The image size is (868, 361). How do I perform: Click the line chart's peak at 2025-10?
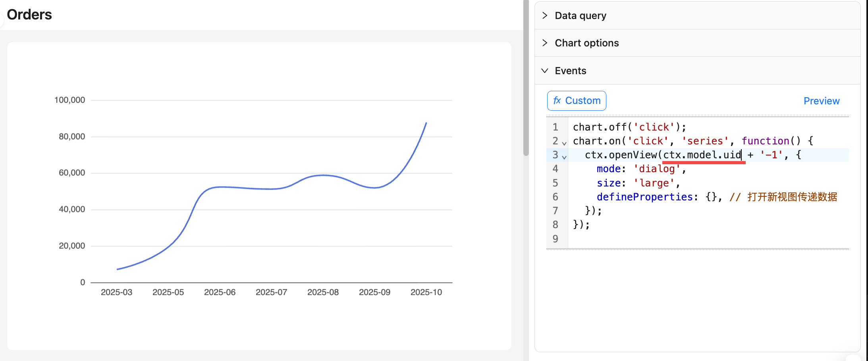point(426,123)
